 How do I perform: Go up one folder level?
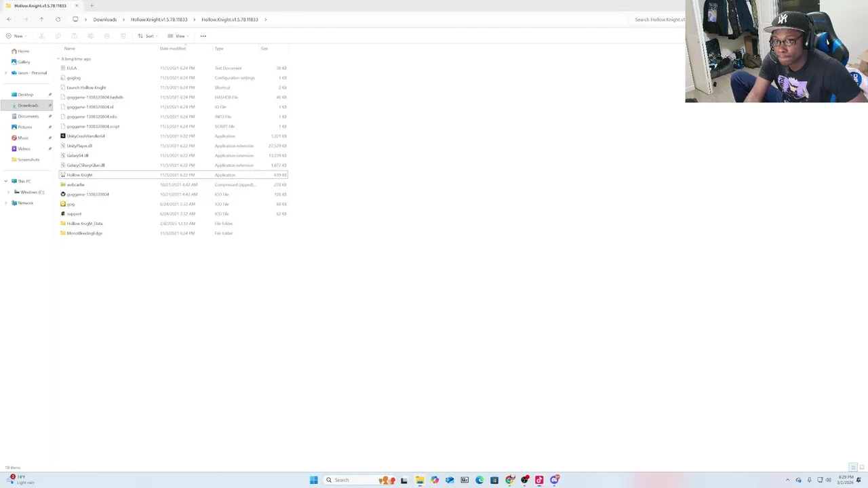coord(41,20)
